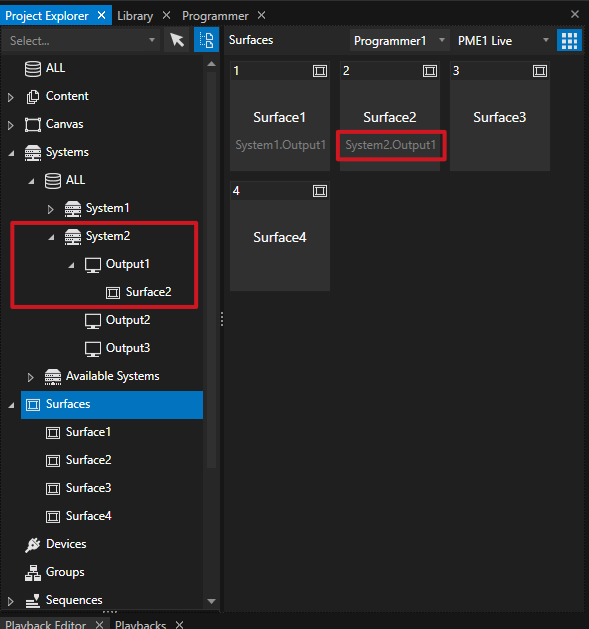
Task: Click the surface icon on Surface3 tile
Action: [x=540, y=71]
